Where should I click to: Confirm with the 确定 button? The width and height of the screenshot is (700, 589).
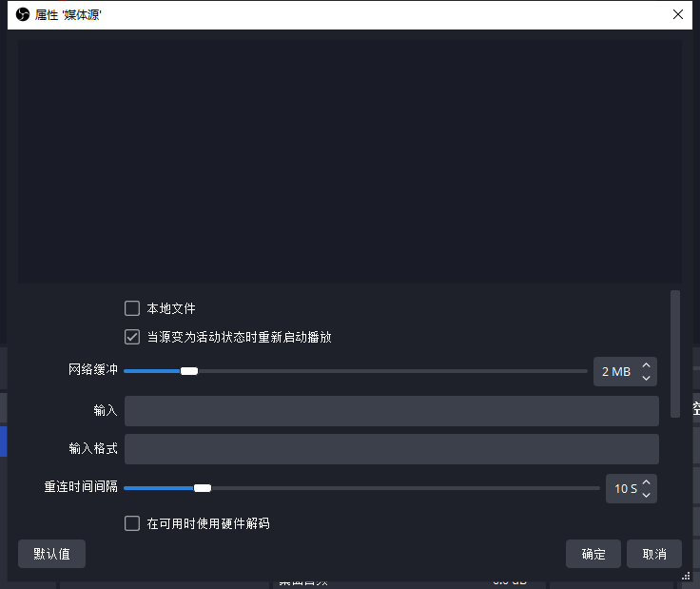(x=593, y=554)
